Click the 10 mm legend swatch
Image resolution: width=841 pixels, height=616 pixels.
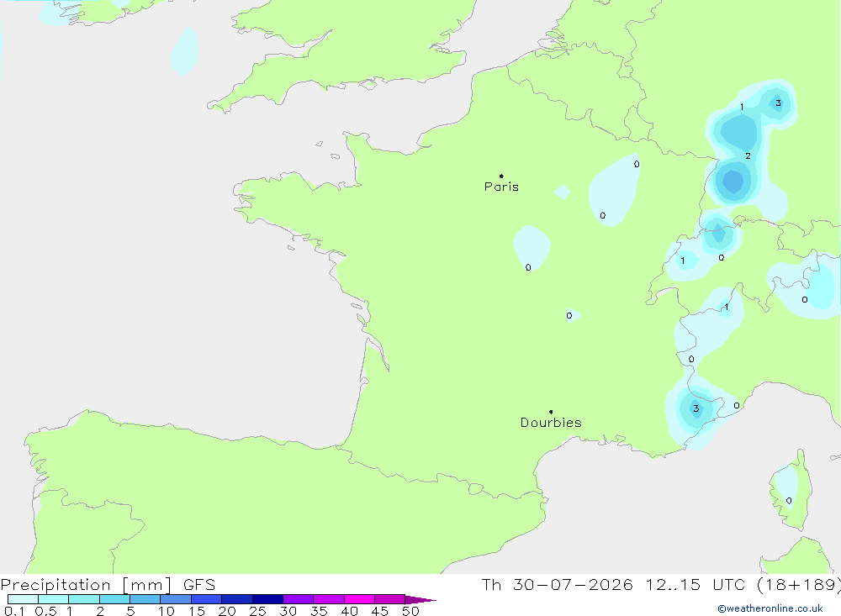coord(176,599)
